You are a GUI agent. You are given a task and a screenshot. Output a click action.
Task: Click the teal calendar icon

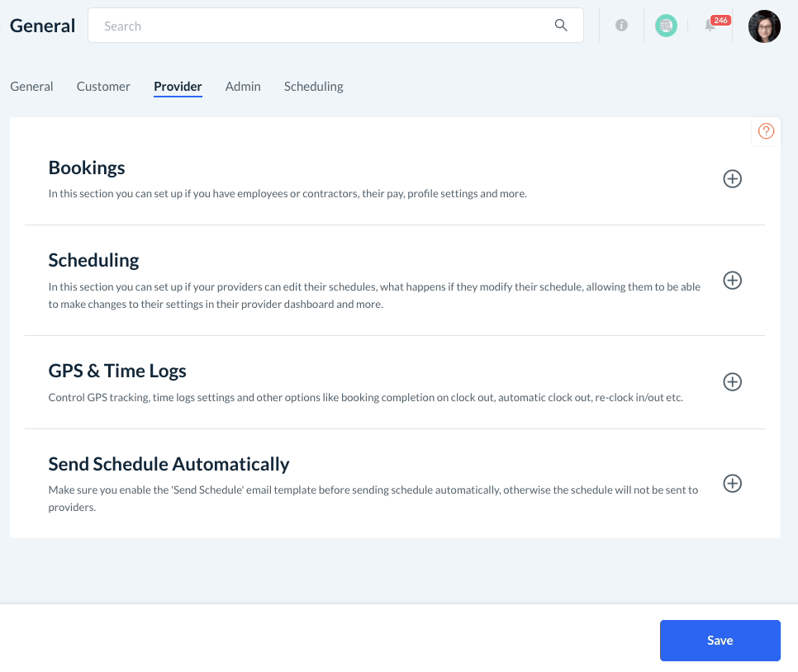point(666,26)
